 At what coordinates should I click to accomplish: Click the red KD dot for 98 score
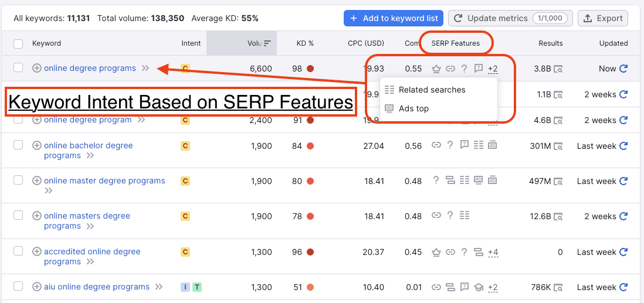[x=310, y=69]
